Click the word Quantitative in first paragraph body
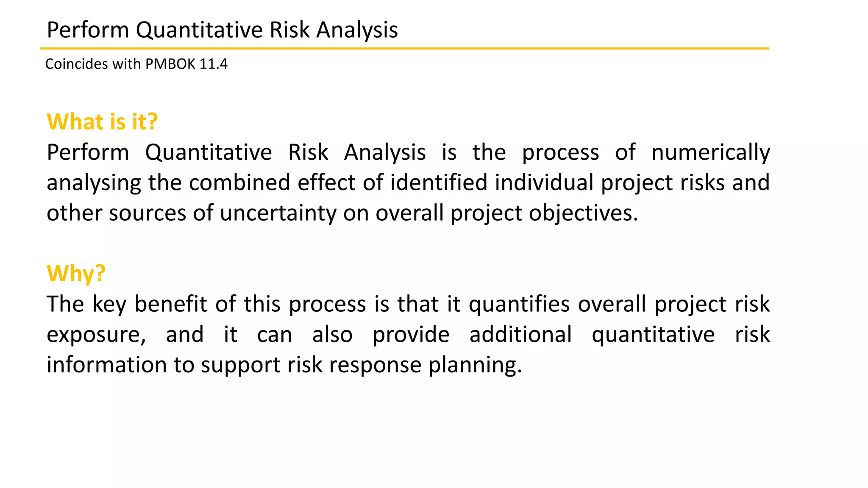This screenshot has height=488, width=868. point(209,152)
